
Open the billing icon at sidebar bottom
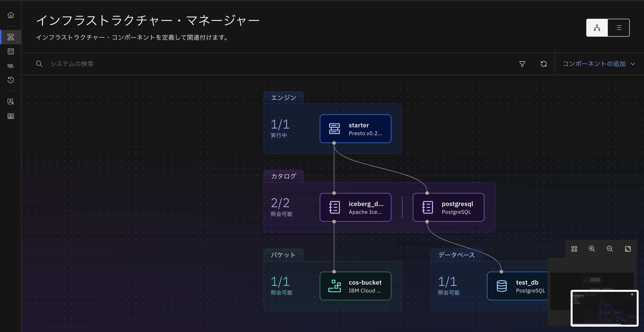[11, 116]
